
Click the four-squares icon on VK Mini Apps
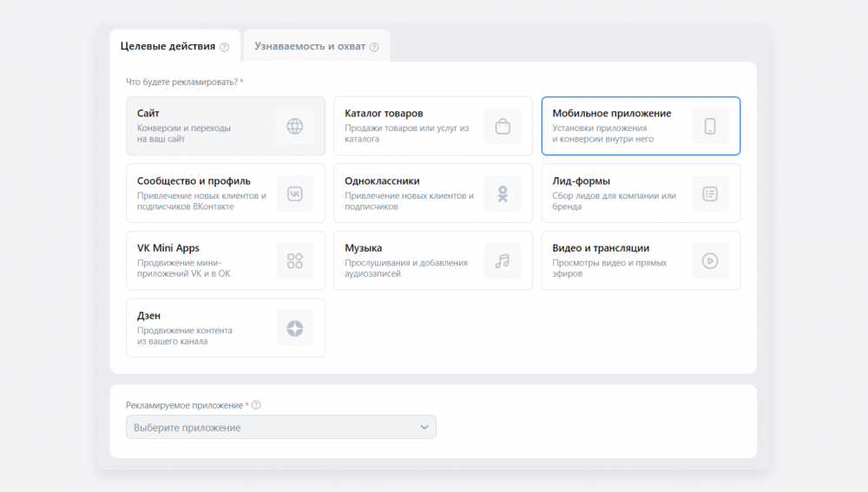pyautogui.click(x=295, y=260)
